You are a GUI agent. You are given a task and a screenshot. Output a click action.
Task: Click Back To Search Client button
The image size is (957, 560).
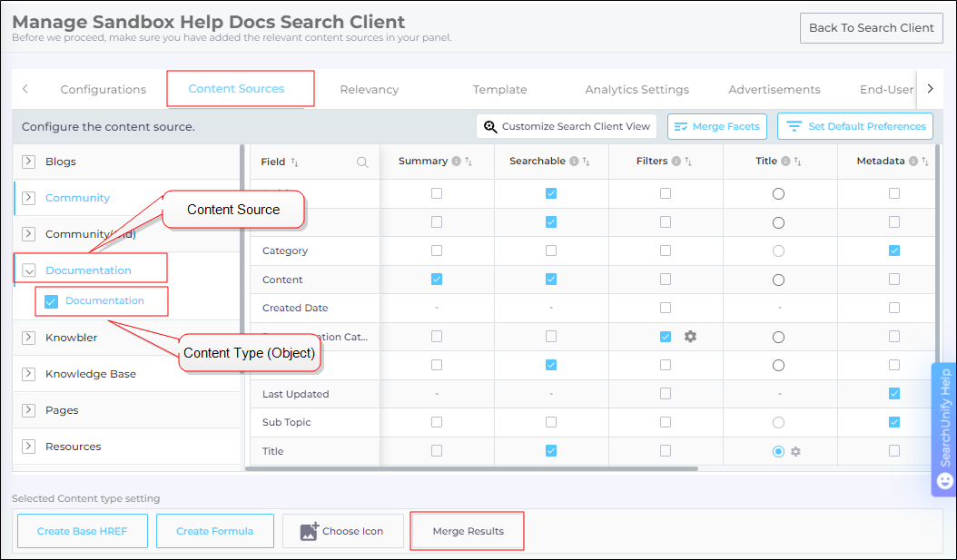click(871, 27)
